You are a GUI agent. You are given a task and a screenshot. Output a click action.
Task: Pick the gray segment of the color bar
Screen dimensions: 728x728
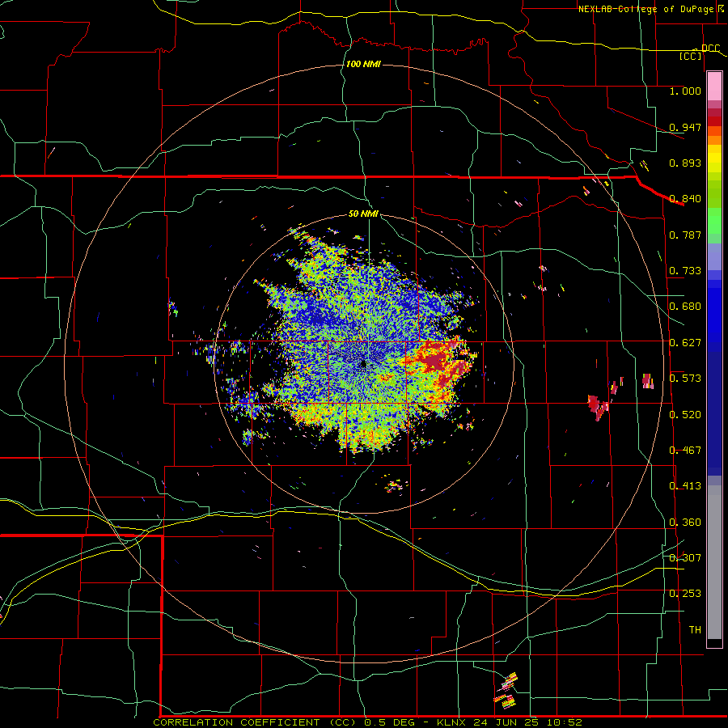(714, 562)
